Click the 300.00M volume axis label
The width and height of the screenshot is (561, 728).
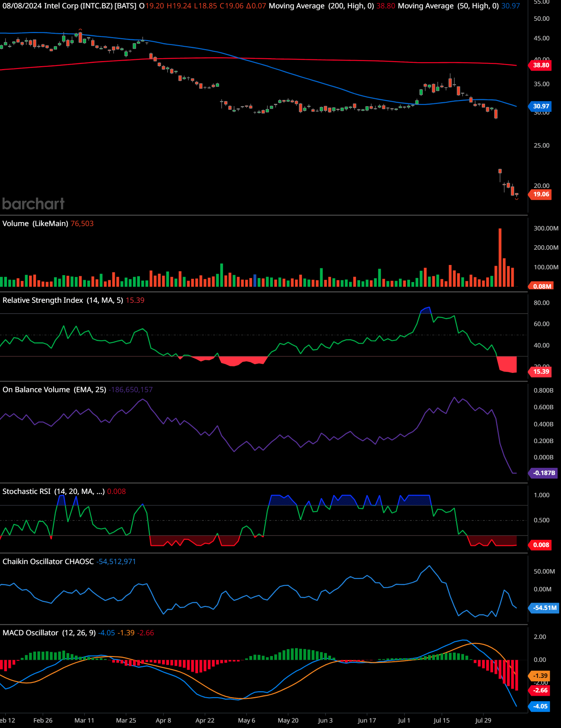point(546,228)
